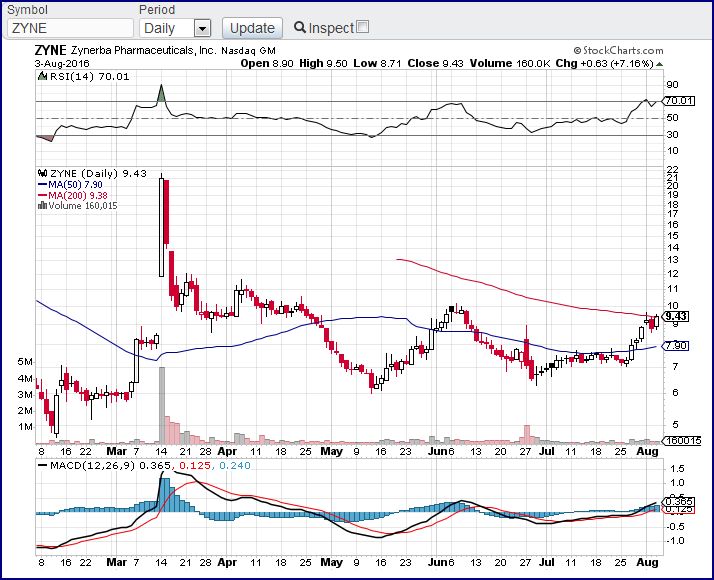Click the ZYNE (Daily) candlestick legend icon
714x580 pixels.
coord(43,173)
